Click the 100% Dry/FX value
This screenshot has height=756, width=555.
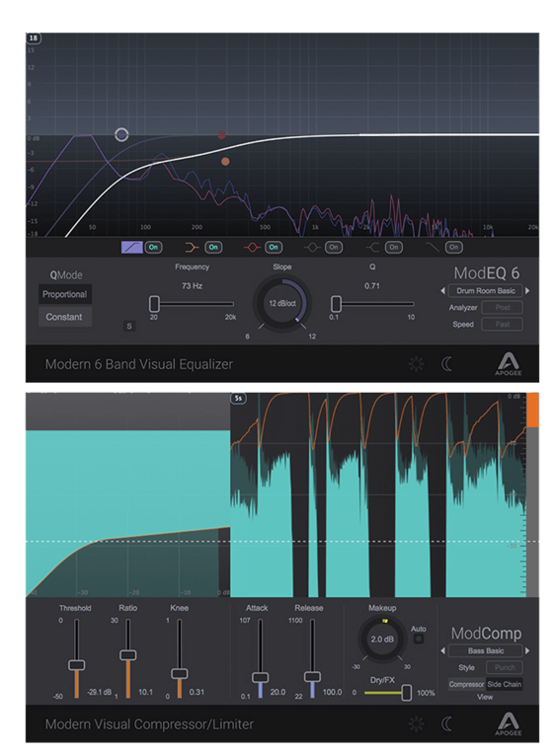tap(426, 693)
